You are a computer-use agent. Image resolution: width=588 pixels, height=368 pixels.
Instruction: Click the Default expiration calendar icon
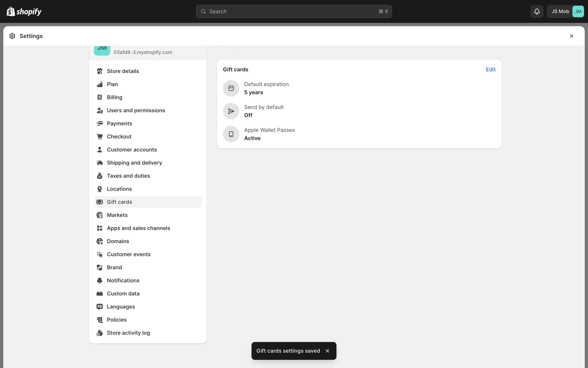[x=231, y=88]
